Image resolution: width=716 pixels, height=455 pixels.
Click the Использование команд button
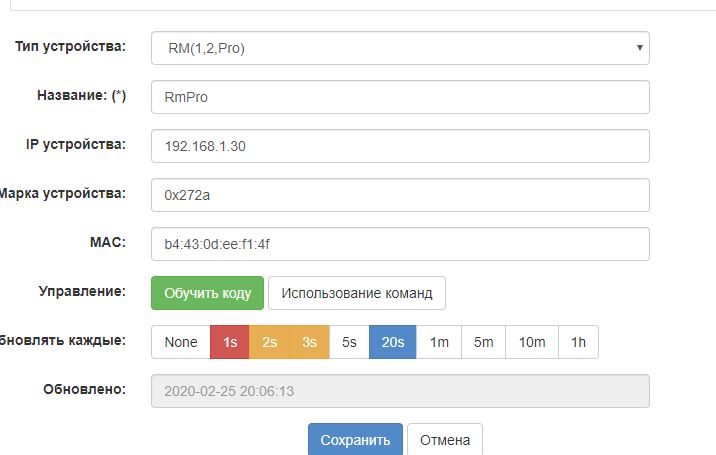point(357,293)
